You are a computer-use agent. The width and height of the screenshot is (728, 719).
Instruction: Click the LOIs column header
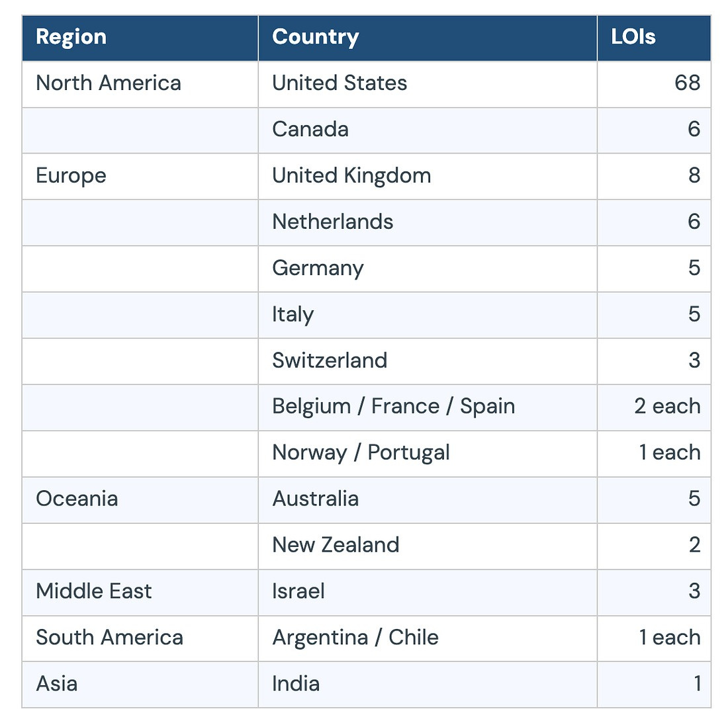click(654, 38)
